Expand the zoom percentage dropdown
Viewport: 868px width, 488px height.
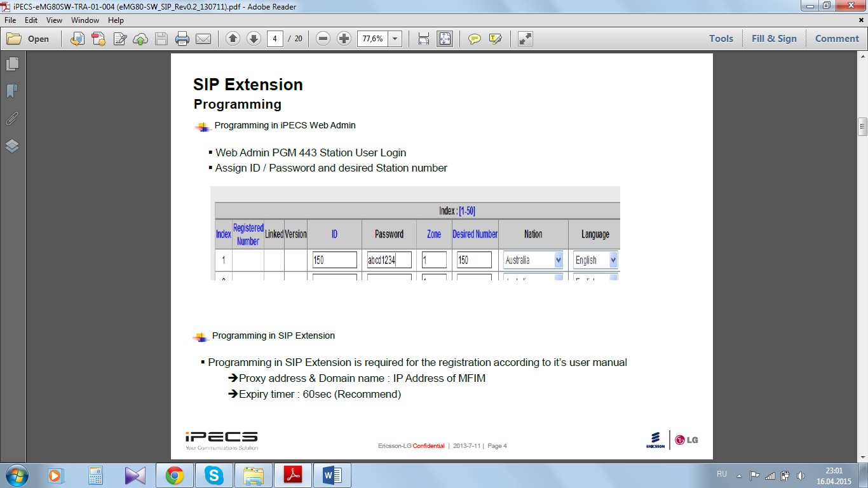click(x=395, y=39)
